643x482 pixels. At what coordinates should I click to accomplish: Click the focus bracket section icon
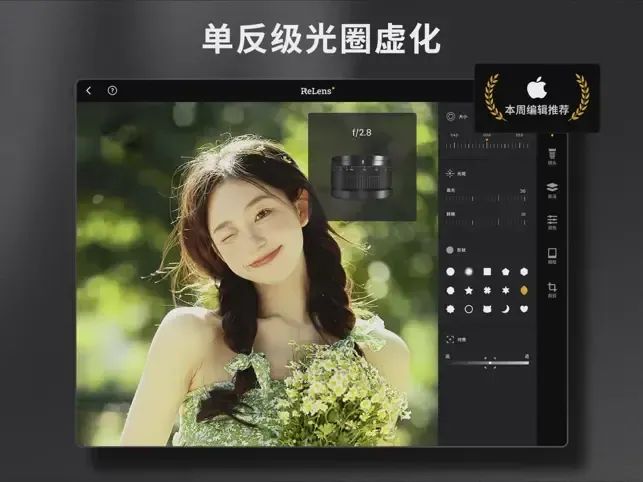(450, 339)
